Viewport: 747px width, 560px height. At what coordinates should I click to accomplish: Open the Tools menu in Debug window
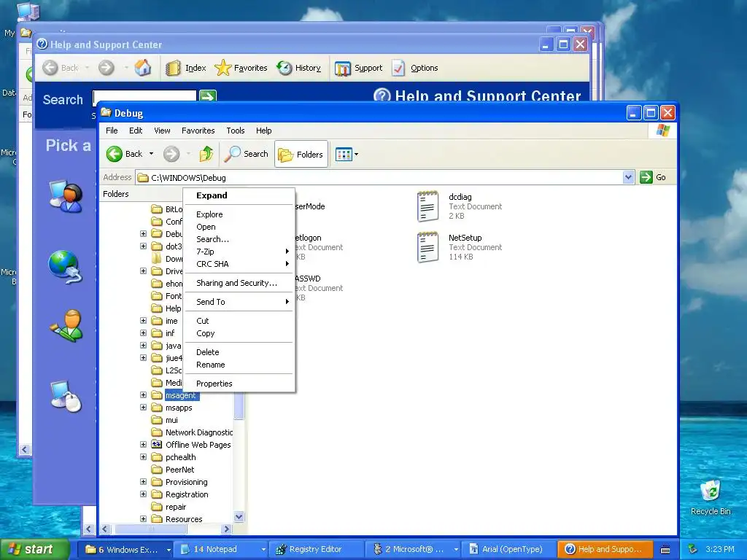pyautogui.click(x=236, y=131)
